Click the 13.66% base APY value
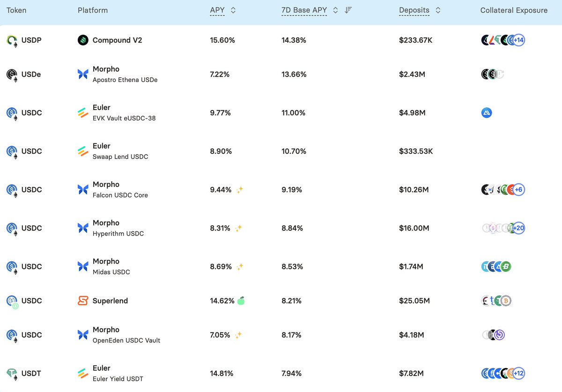Viewport: 562px width, 392px height. click(x=294, y=74)
